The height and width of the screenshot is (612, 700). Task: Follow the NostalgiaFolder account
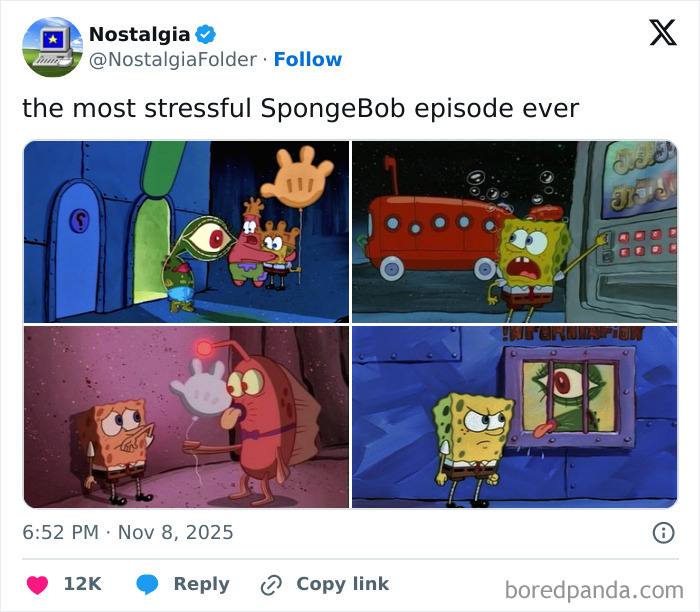click(308, 59)
